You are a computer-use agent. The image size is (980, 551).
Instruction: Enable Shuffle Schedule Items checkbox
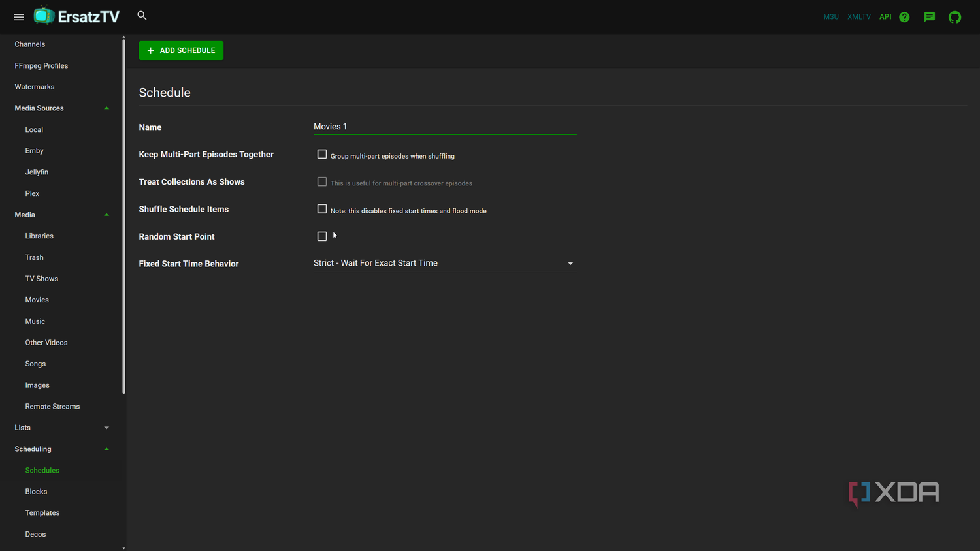pyautogui.click(x=322, y=210)
